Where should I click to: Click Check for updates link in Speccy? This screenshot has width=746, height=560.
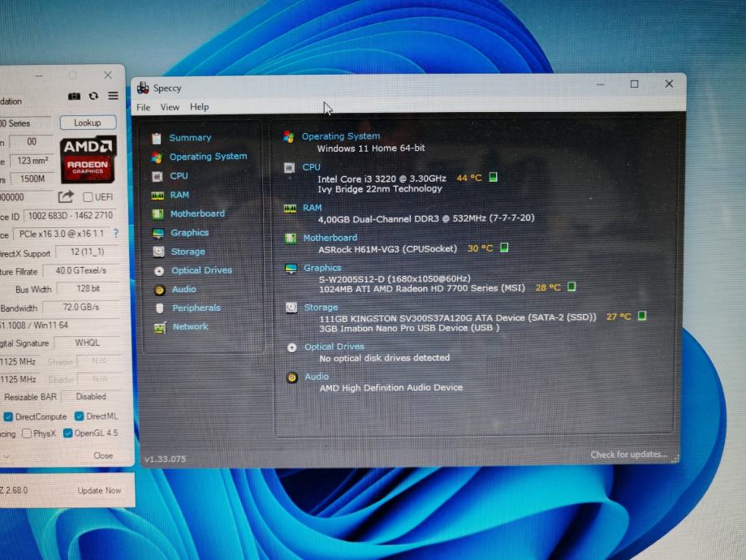628,454
